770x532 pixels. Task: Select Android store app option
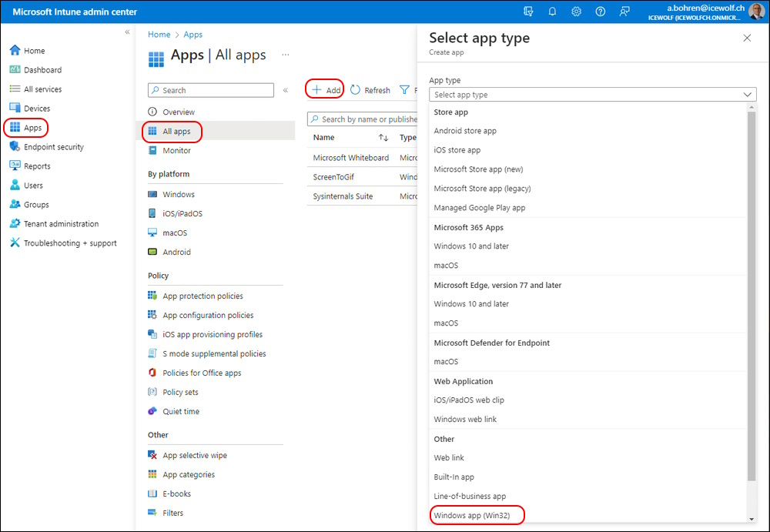click(465, 131)
